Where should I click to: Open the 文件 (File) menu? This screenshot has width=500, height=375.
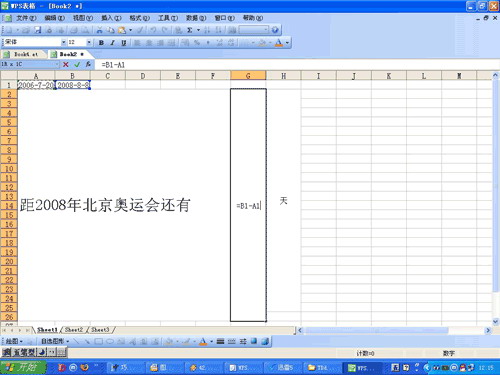click(x=26, y=18)
